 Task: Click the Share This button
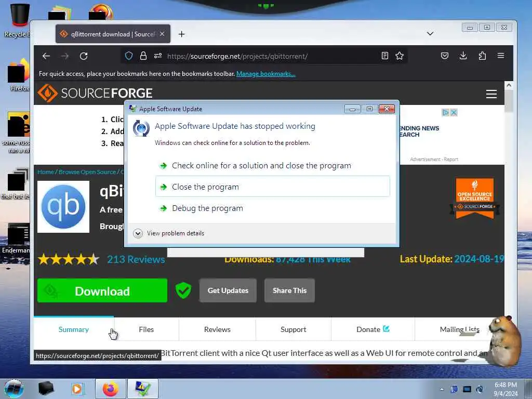point(289,290)
